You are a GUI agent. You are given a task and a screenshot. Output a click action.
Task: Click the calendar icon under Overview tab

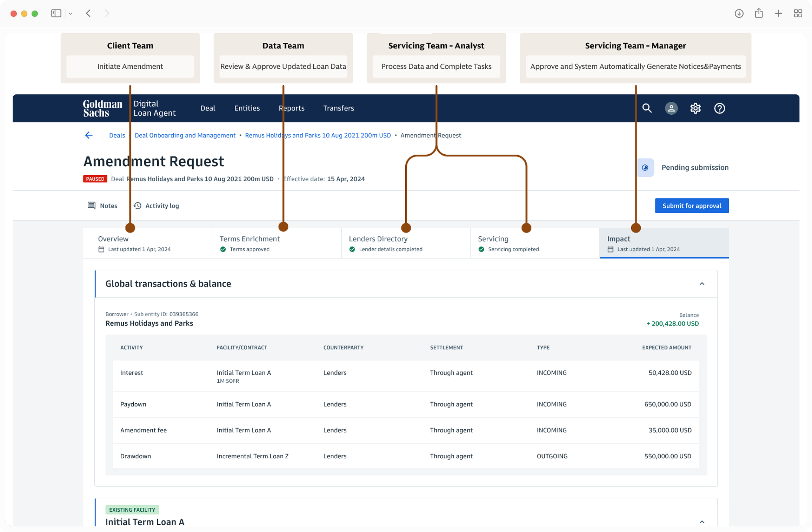pyautogui.click(x=101, y=249)
